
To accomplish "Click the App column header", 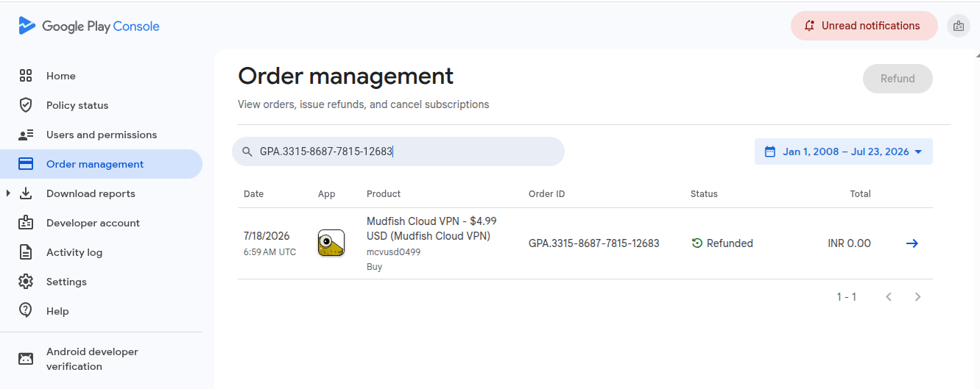I will 326,194.
